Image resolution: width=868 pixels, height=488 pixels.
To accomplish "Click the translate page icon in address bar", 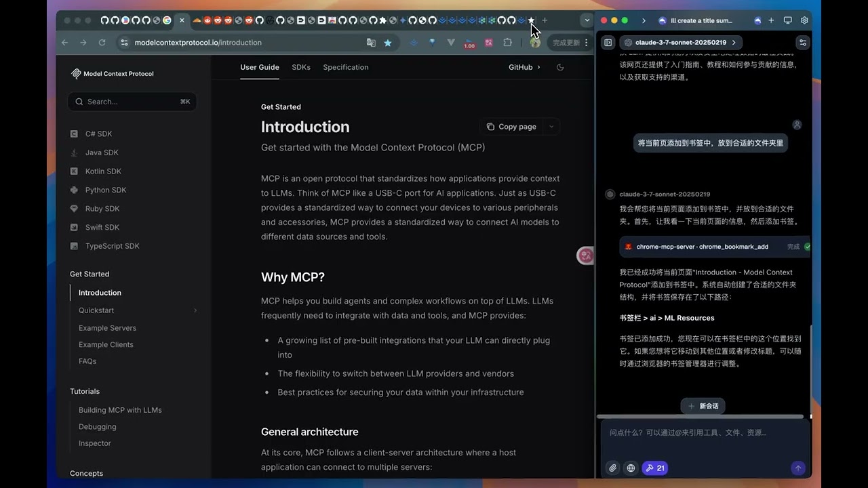I will (x=371, y=42).
